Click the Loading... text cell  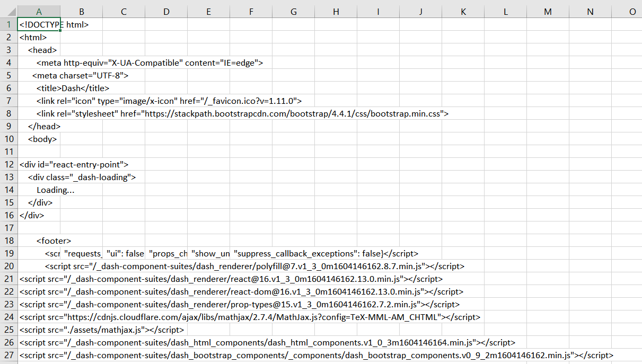pos(39,190)
